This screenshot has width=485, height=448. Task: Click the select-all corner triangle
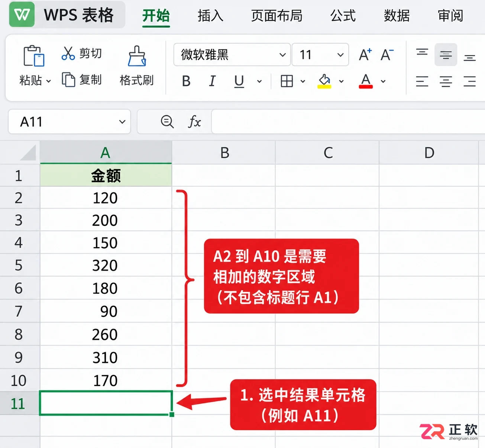point(28,153)
